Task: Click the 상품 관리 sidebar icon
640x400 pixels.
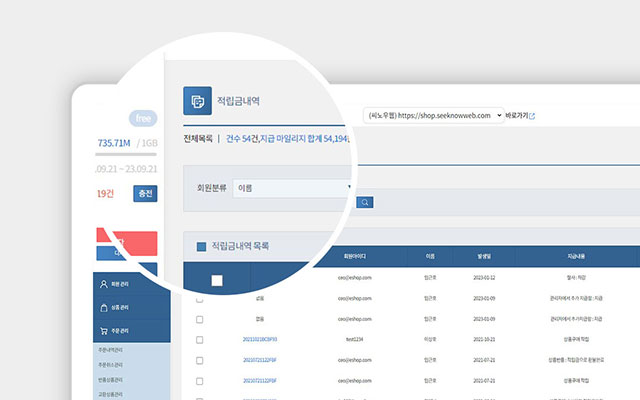Action: point(103,307)
